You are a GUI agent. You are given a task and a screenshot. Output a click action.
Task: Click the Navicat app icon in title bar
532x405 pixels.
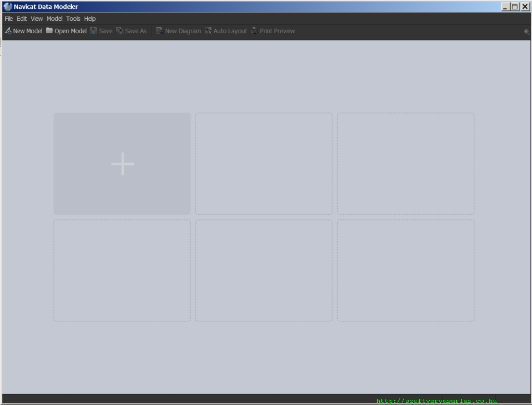pos(7,7)
